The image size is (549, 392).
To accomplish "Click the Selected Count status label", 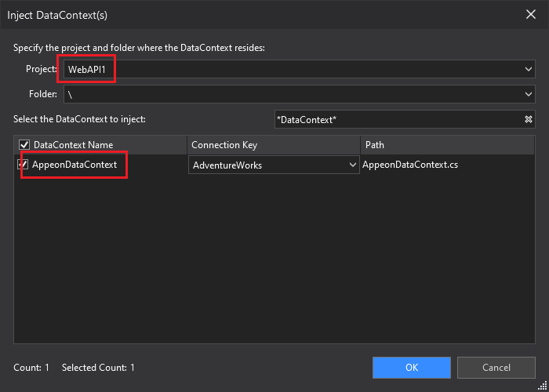I will [x=98, y=368].
